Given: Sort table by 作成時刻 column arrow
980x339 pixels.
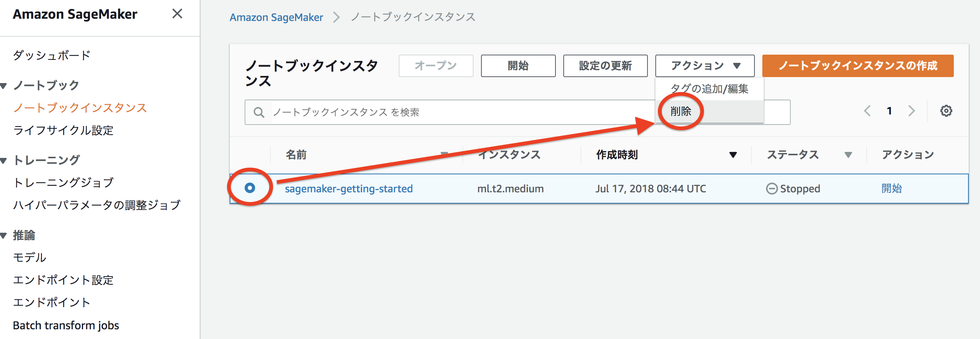Looking at the screenshot, I should [733, 155].
